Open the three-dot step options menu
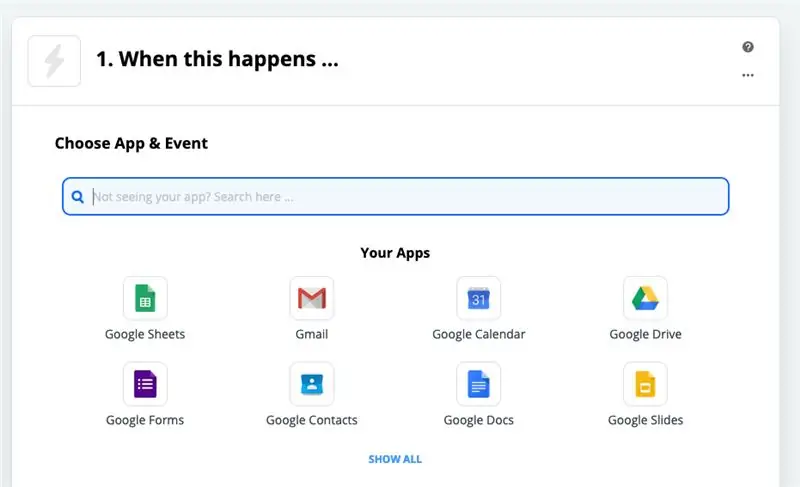The width and height of the screenshot is (800, 487). click(x=748, y=75)
